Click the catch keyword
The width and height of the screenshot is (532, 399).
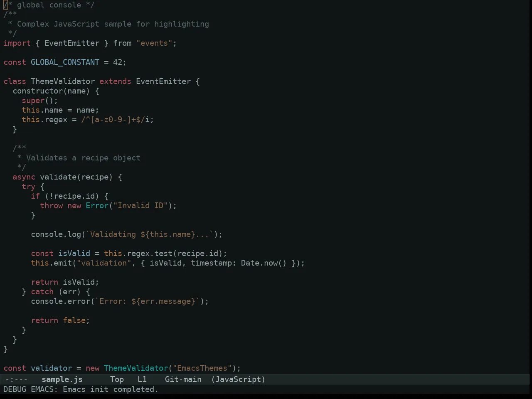point(42,292)
